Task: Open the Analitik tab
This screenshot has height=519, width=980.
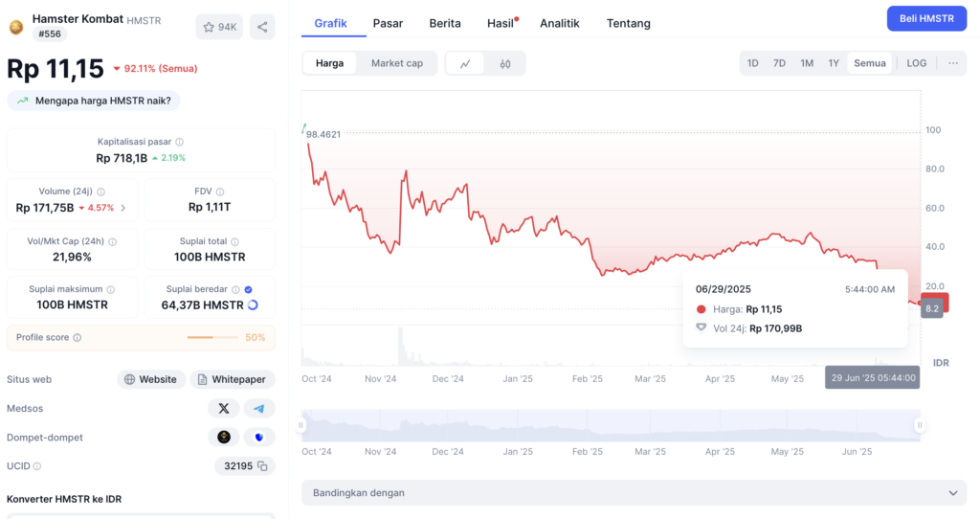Action: click(559, 23)
